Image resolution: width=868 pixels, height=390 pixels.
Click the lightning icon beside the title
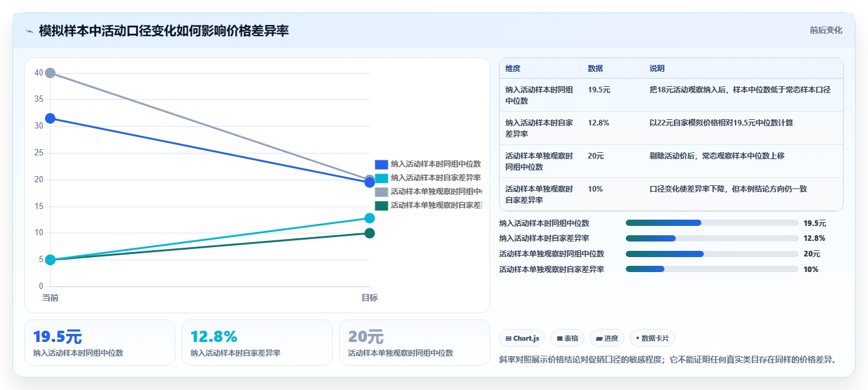point(29,31)
